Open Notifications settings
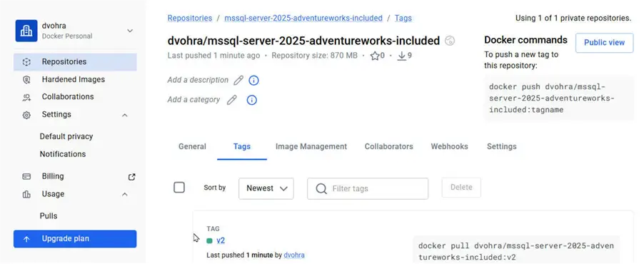Image resolution: width=644 pixels, height=264 pixels. click(x=62, y=154)
